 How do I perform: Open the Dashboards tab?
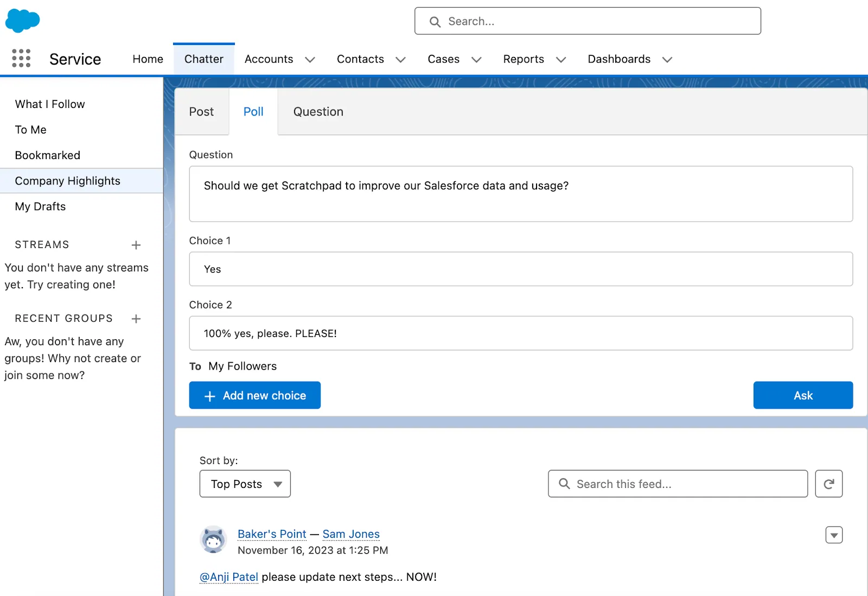pyautogui.click(x=619, y=59)
